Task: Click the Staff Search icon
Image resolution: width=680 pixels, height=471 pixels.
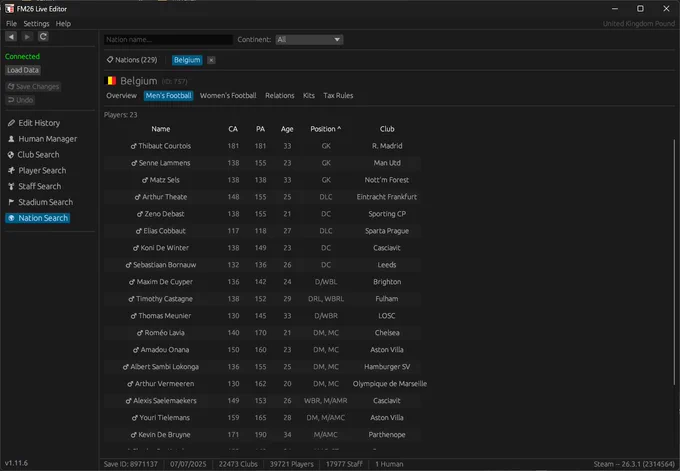Action: tap(11, 186)
